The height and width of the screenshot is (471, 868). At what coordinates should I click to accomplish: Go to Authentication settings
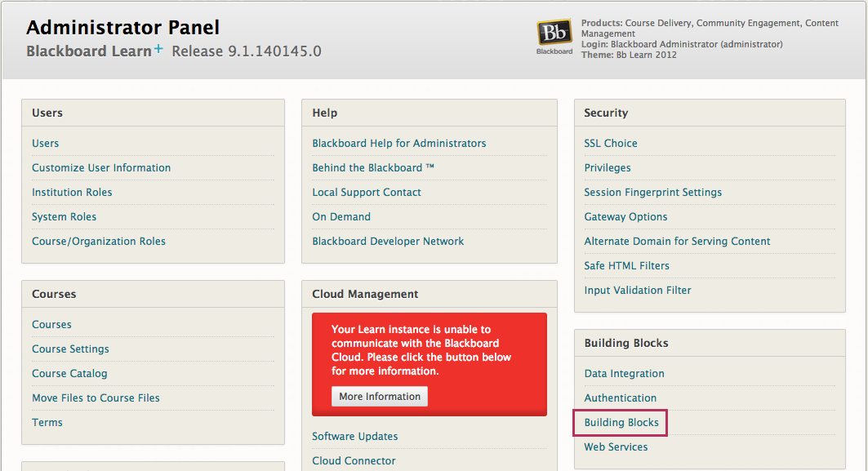[x=621, y=398]
